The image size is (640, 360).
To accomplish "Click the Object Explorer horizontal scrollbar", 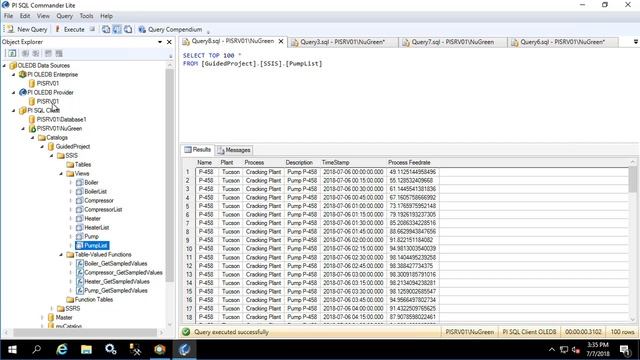I will 85,332.
